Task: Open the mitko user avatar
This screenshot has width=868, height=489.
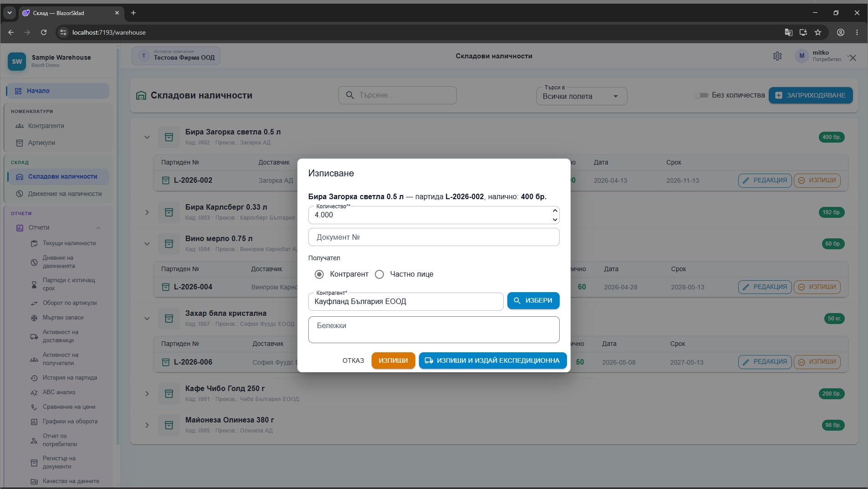Action: pos(802,56)
